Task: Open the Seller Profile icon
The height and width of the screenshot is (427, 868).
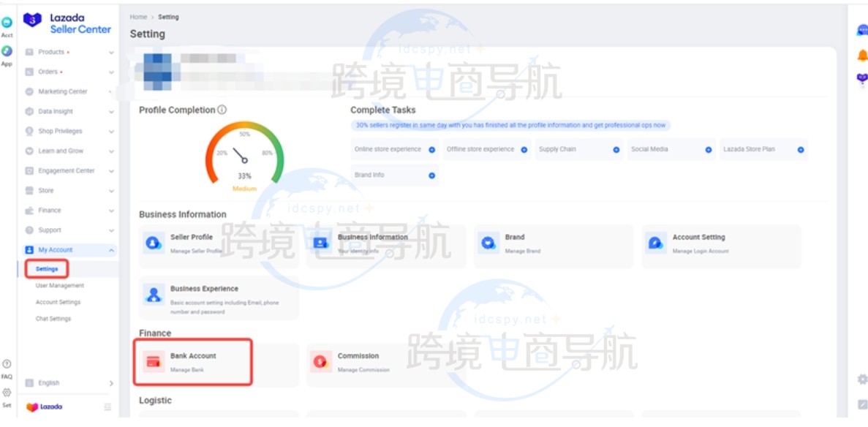Action: [x=154, y=243]
